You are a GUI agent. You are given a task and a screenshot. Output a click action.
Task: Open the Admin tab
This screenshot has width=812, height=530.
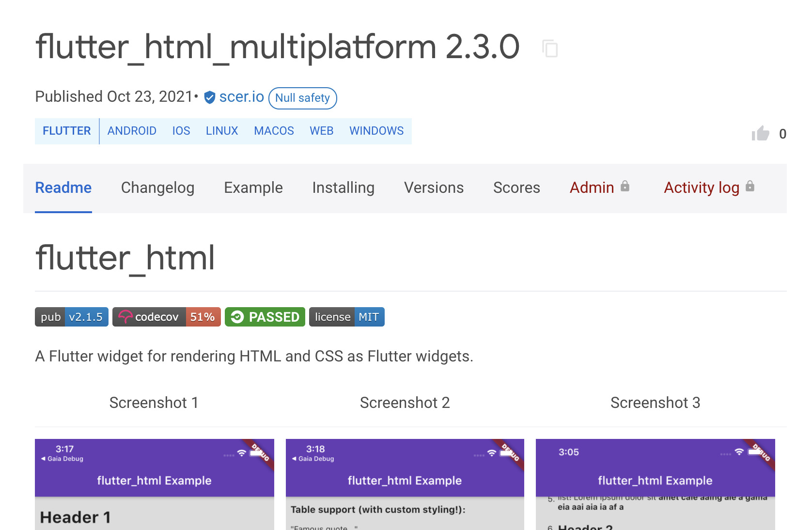coord(592,188)
